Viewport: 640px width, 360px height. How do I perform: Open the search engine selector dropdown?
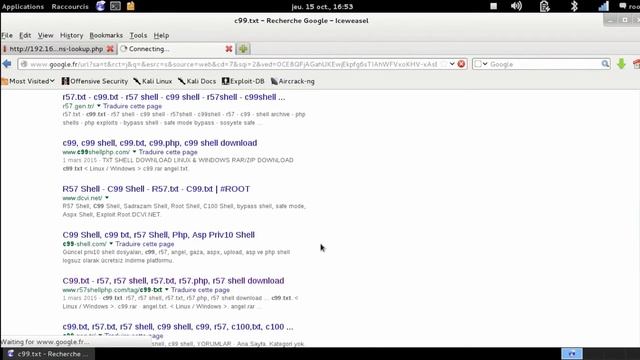point(481,64)
